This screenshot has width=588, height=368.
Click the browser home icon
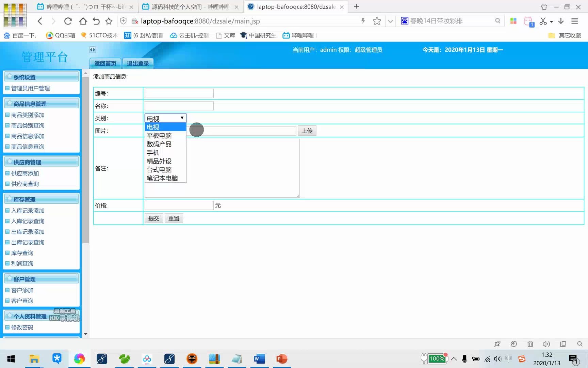(x=83, y=21)
